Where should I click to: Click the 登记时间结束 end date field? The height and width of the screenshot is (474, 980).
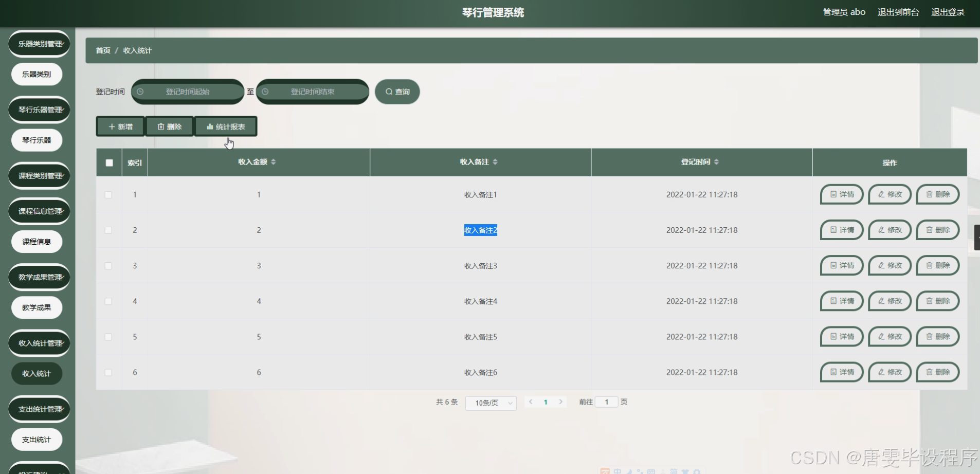point(313,92)
